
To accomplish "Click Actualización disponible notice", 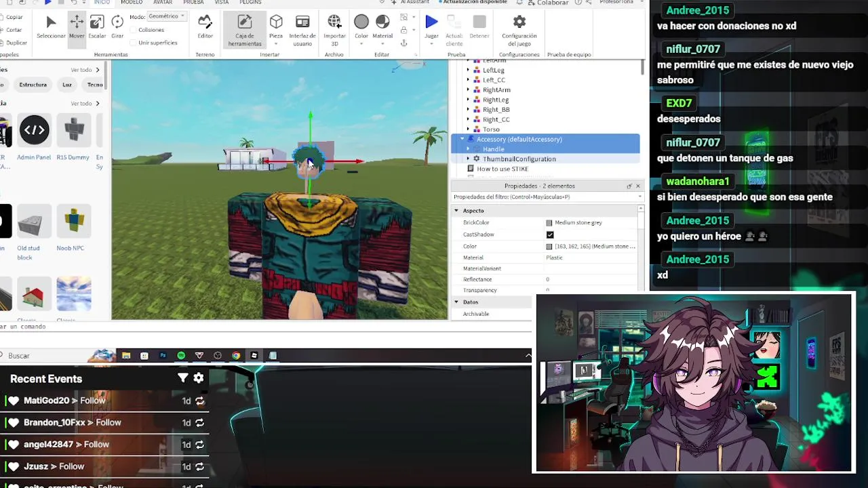I will tap(475, 3).
